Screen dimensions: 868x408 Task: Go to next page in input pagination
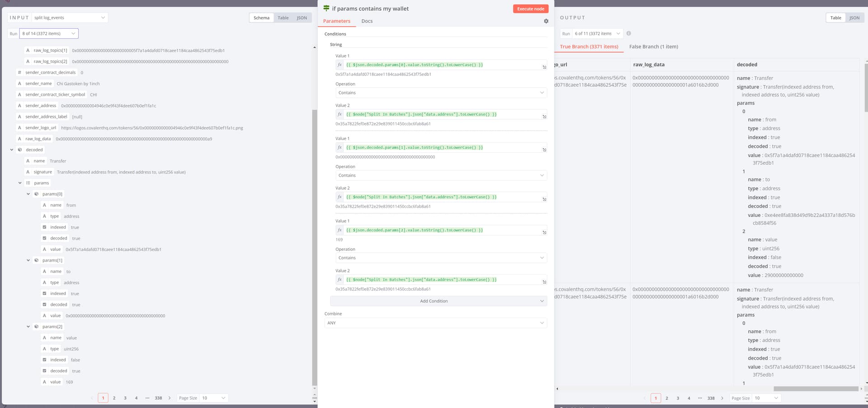click(x=170, y=398)
